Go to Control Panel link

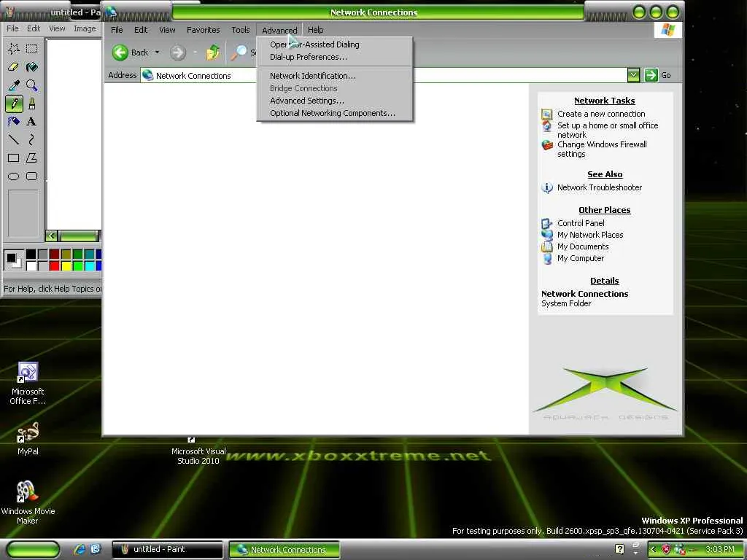tap(581, 223)
